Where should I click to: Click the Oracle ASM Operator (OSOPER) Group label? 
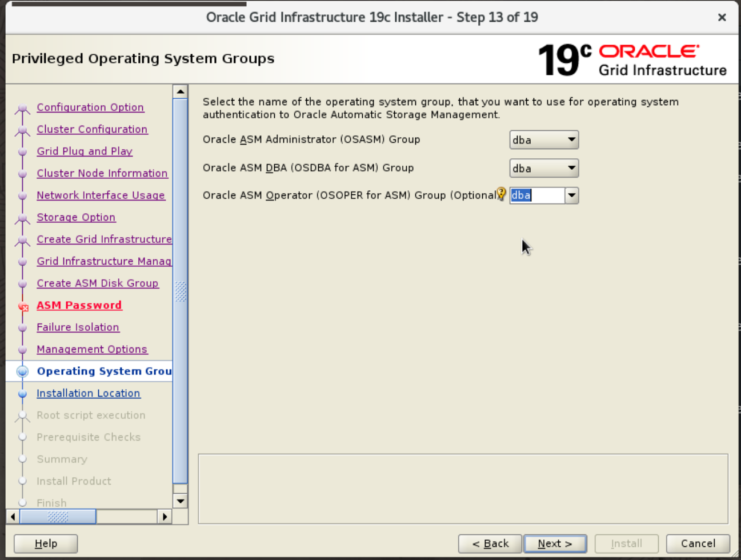[350, 195]
